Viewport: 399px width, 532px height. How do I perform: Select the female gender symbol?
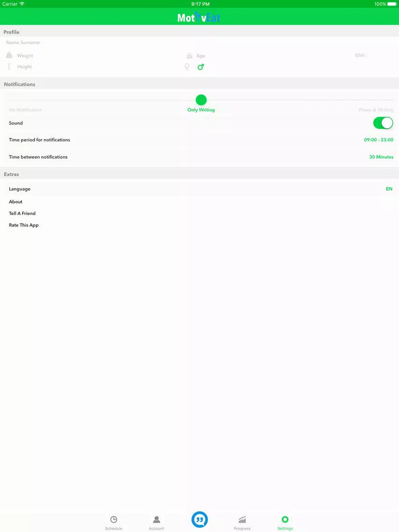187,67
